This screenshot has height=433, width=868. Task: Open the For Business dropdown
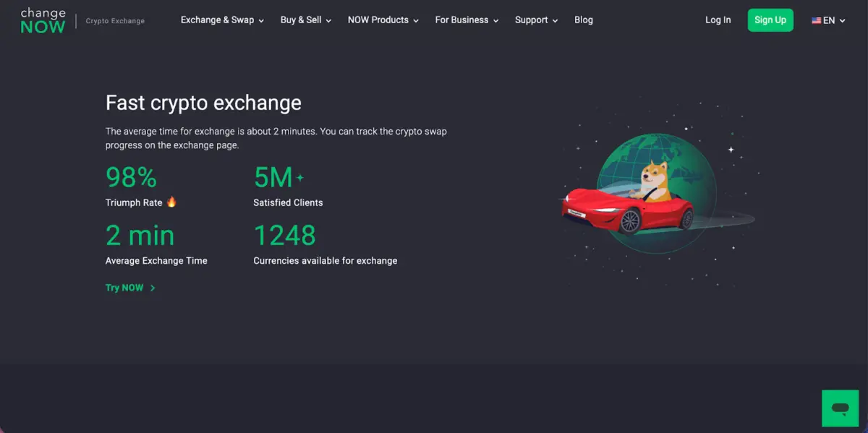(x=467, y=20)
